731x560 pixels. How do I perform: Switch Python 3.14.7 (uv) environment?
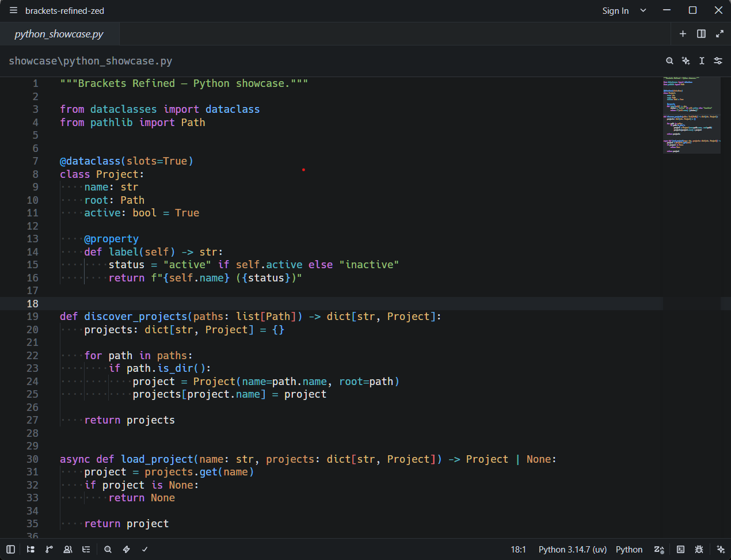tap(573, 549)
